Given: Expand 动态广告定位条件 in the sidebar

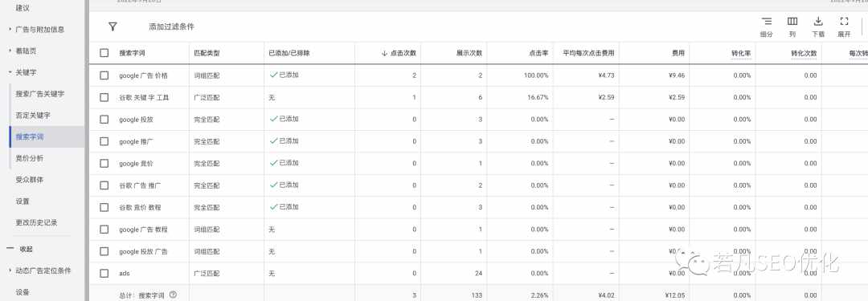Looking at the screenshot, I should point(10,270).
